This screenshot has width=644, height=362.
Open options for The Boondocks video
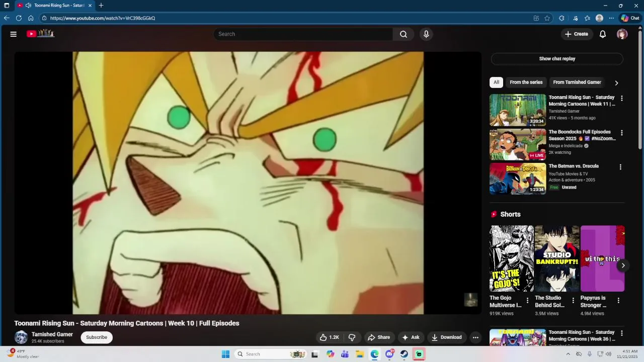[x=622, y=133]
